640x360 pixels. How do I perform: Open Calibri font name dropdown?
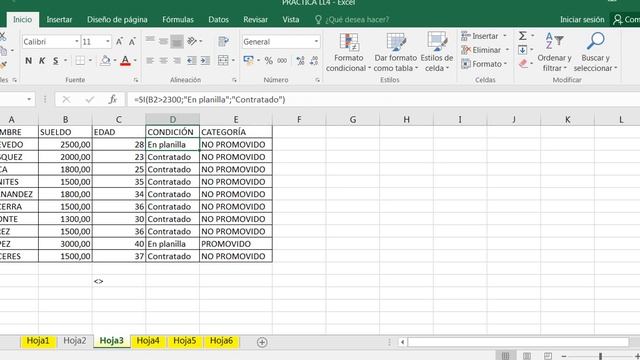[76, 42]
